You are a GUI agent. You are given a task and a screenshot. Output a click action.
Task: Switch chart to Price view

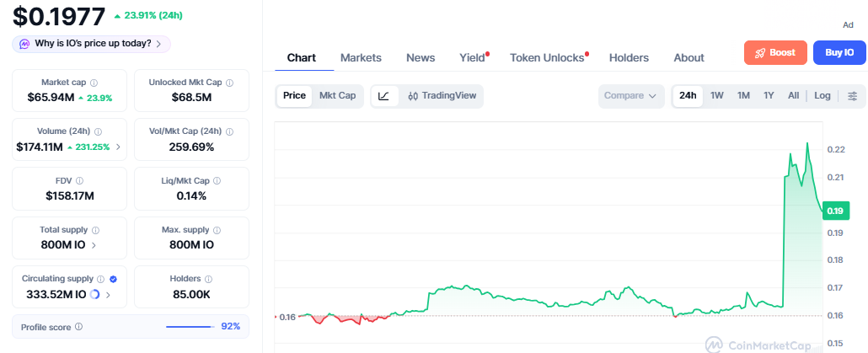click(x=294, y=95)
